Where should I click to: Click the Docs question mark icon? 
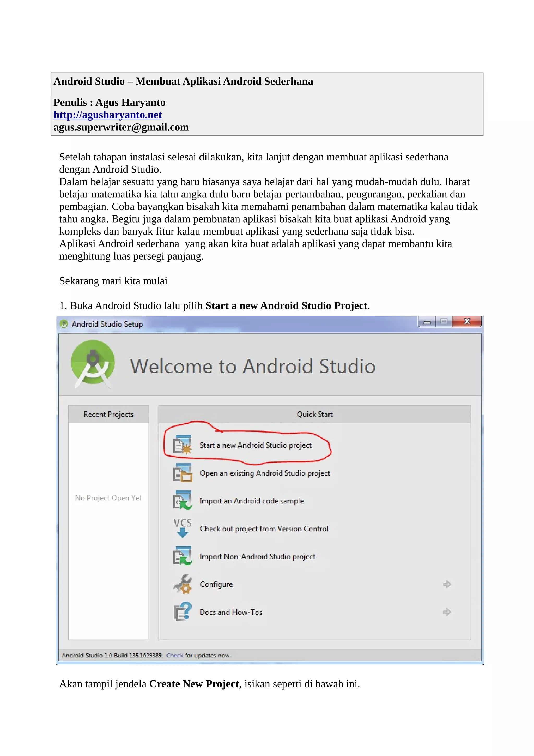[x=183, y=612]
